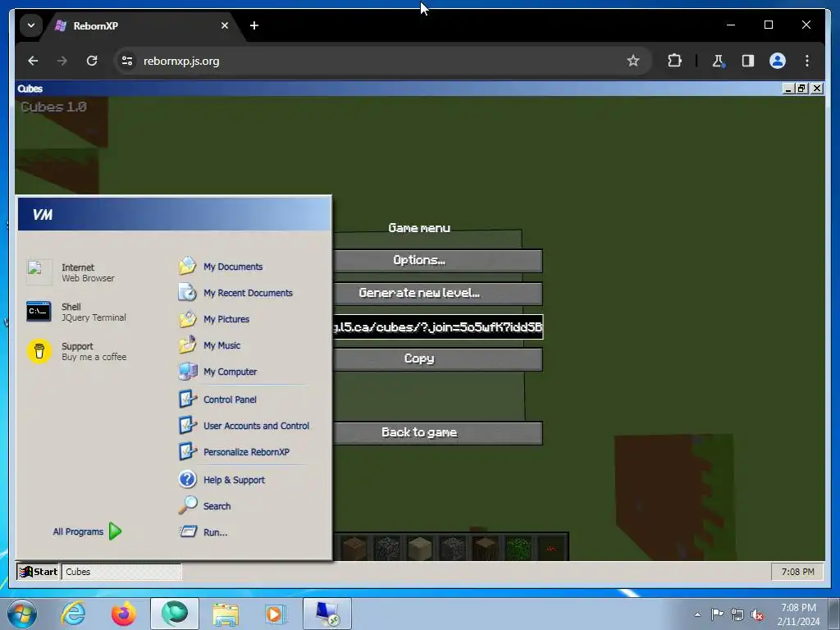Open tab search dropdown arrow
The width and height of the screenshot is (840, 630).
tap(31, 25)
